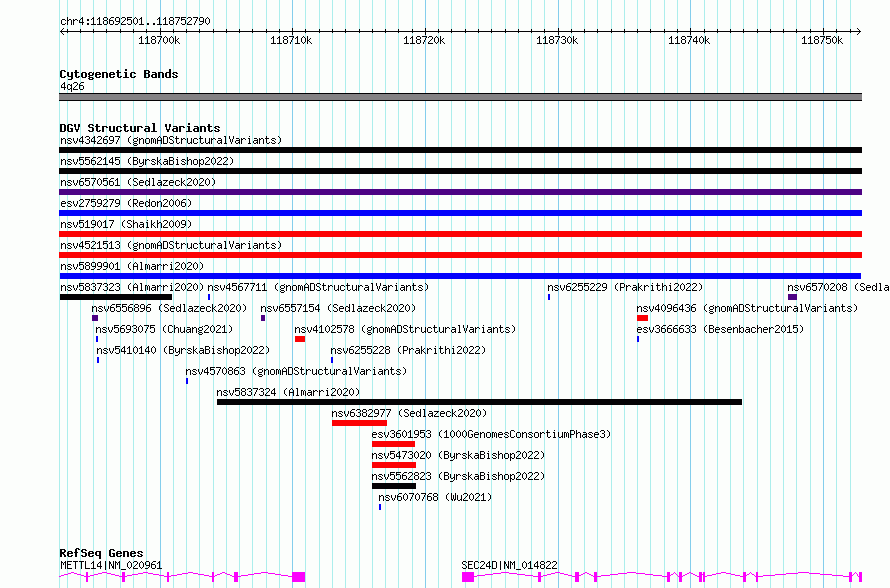Click nsv6556896 Sedlazeck2020 label
The width and height of the screenshot is (890, 588).
[169, 308]
